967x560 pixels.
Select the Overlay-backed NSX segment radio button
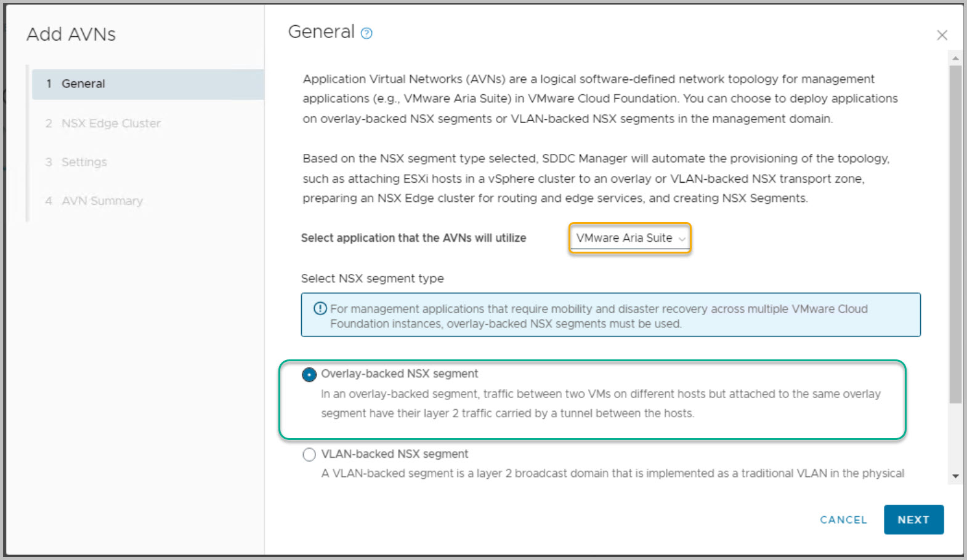[309, 374]
